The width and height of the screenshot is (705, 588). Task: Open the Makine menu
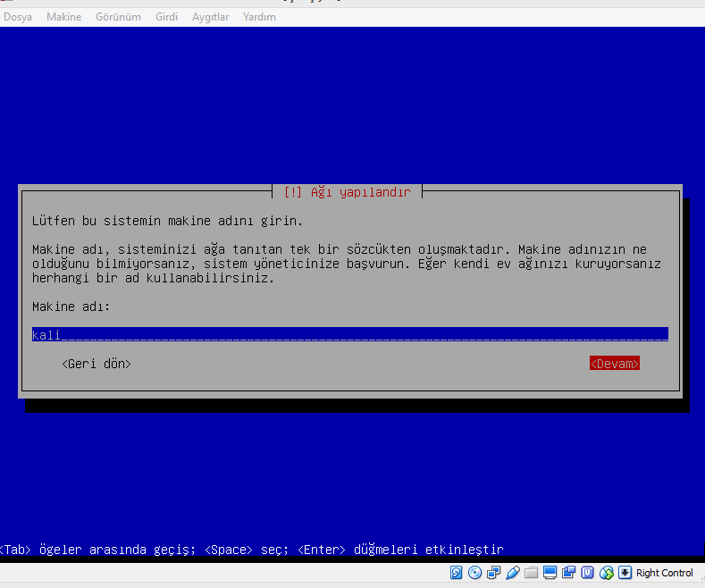point(63,17)
